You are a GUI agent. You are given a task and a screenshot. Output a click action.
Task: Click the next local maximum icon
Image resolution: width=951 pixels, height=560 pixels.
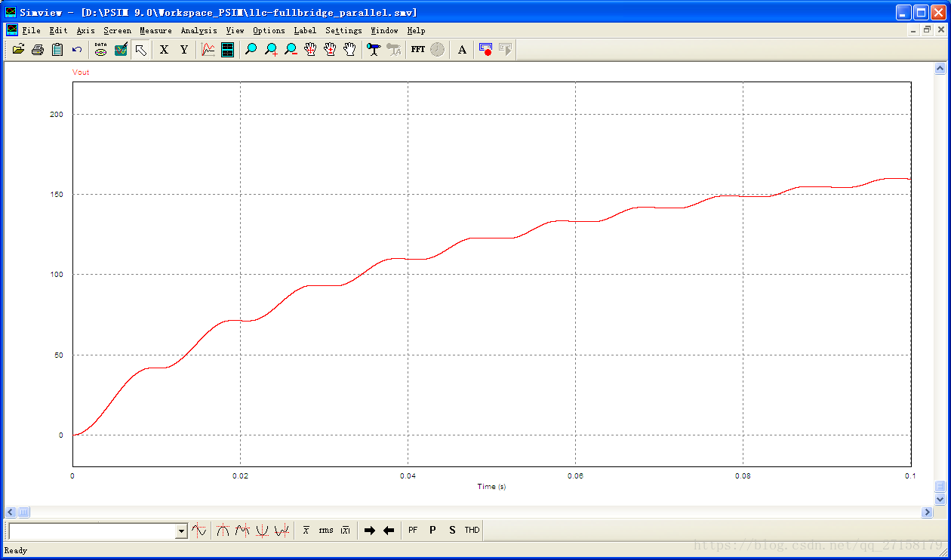point(242,531)
